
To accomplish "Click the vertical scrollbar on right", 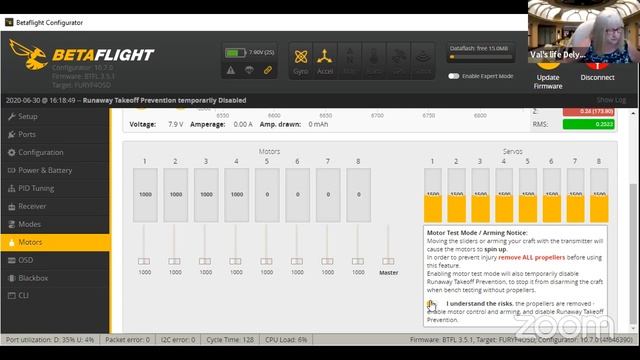I will [x=633, y=253].
